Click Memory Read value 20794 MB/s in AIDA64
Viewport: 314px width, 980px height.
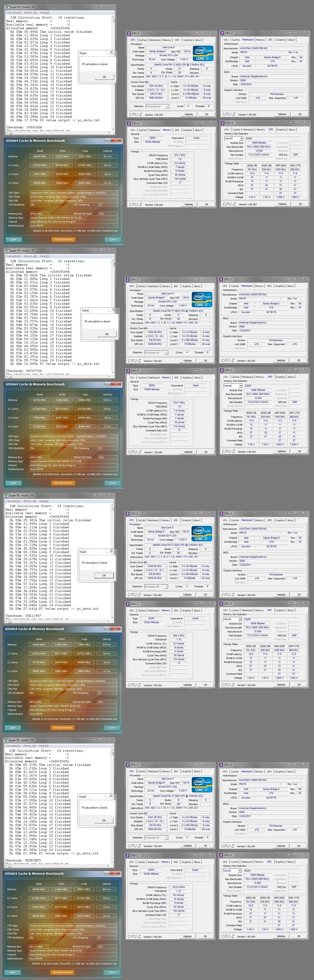[39, 889]
